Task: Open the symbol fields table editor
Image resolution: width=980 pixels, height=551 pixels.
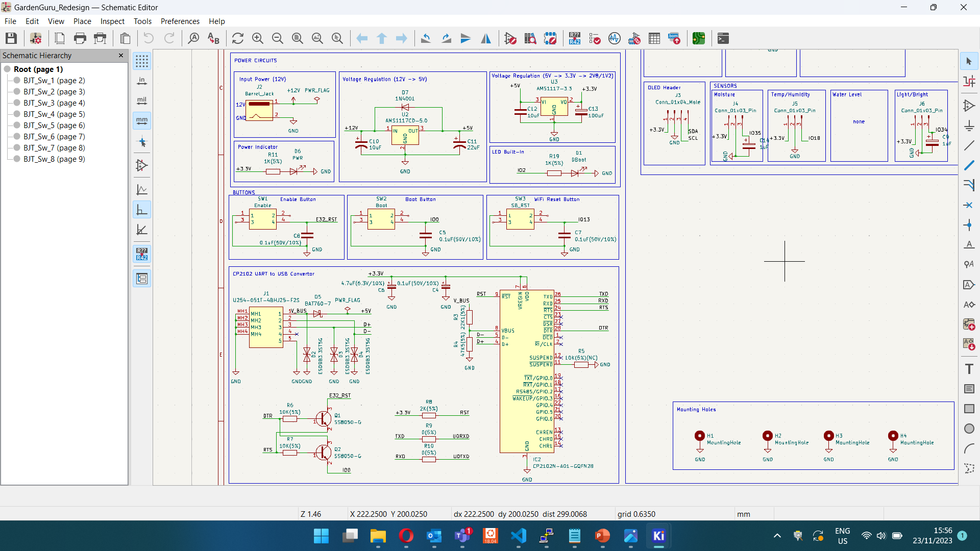Action: coord(654,38)
